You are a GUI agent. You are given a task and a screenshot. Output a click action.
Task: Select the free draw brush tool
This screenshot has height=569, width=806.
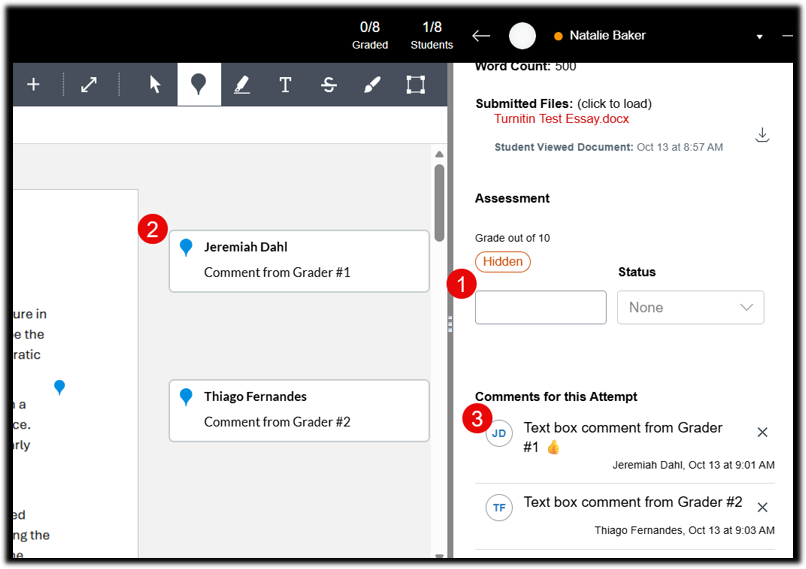(372, 84)
